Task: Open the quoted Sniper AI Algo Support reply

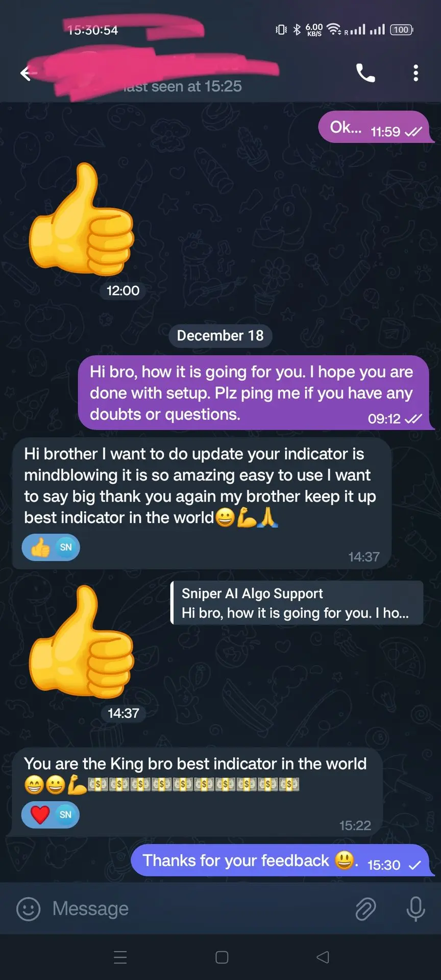Action: pyautogui.click(x=297, y=603)
